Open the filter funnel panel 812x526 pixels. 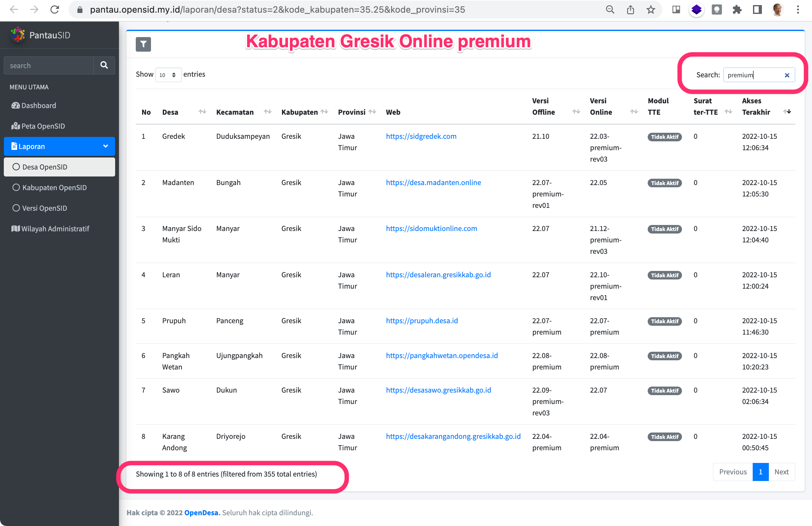143,44
